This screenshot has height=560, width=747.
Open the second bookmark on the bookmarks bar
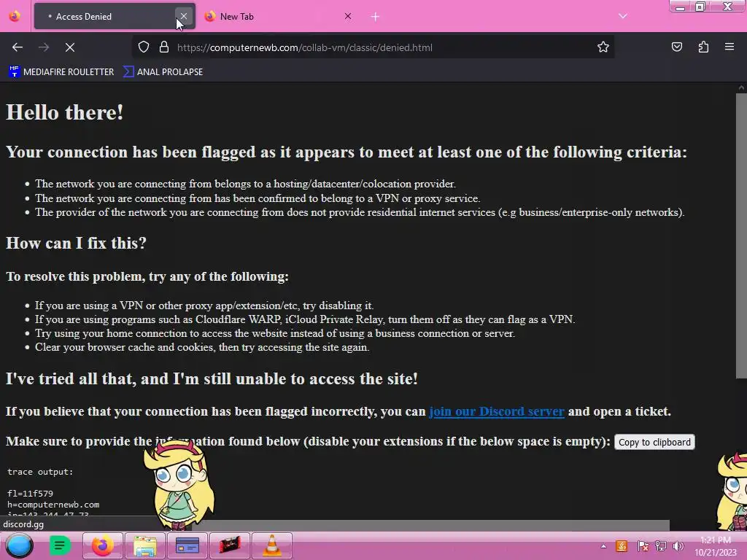coord(163,72)
